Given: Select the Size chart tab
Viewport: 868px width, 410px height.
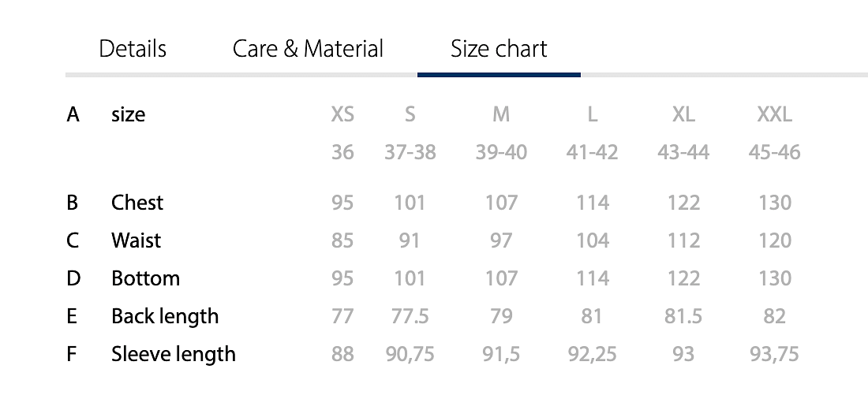Looking at the screenshot, I should [499, 49].
